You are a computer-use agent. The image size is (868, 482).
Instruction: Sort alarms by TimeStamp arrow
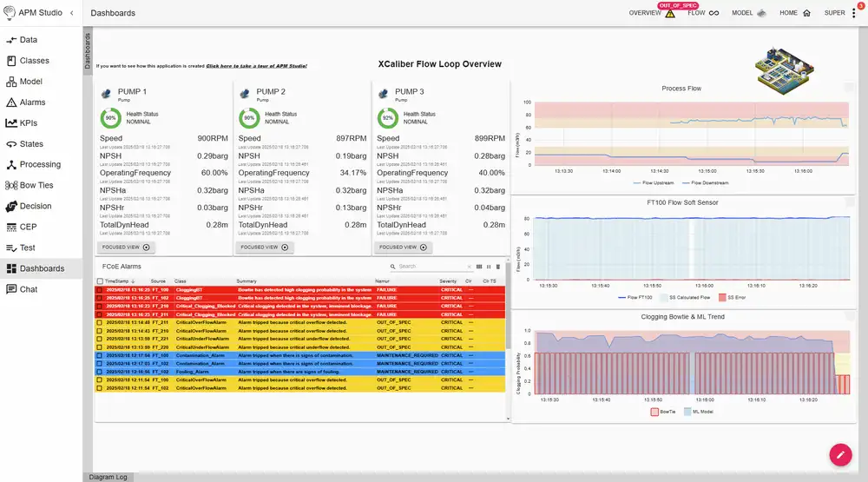133,281
